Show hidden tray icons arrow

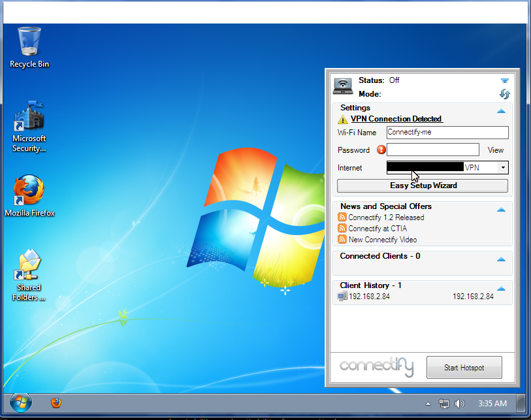428,404
